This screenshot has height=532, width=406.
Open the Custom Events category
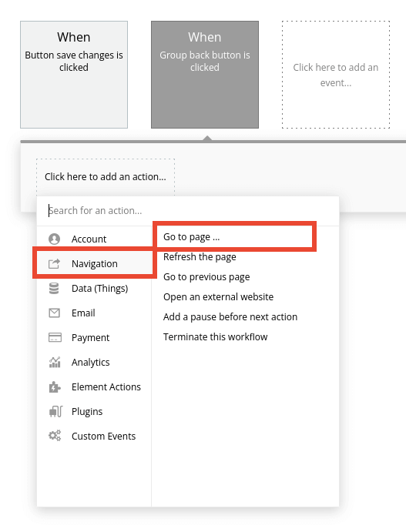coord(103,436)
